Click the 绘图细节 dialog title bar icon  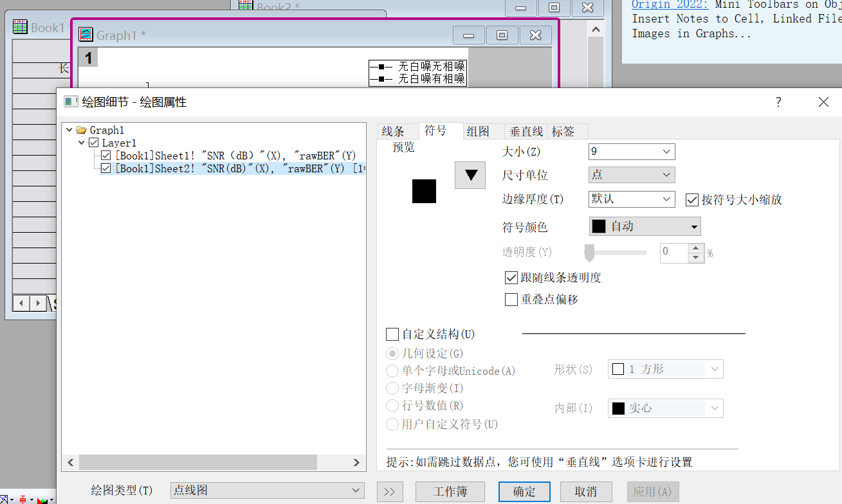(71, 102)
